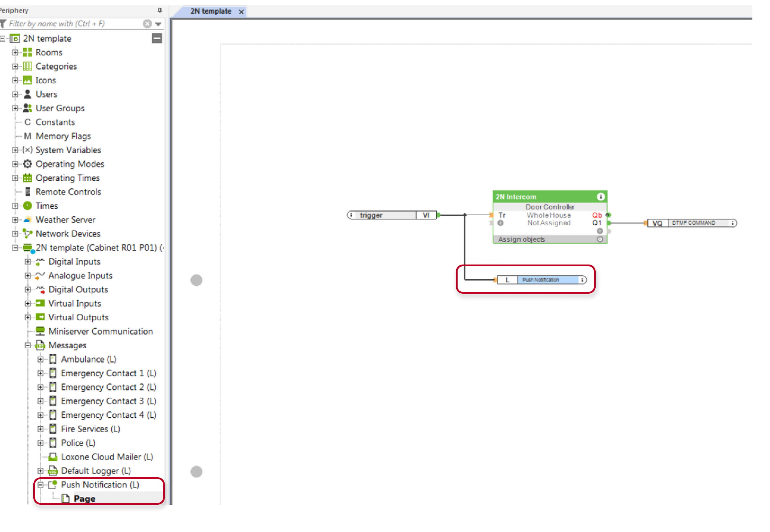The image size is (770, 532).
Task: Open the filter options dropdown arrow
Action: (x=158, y=24)
